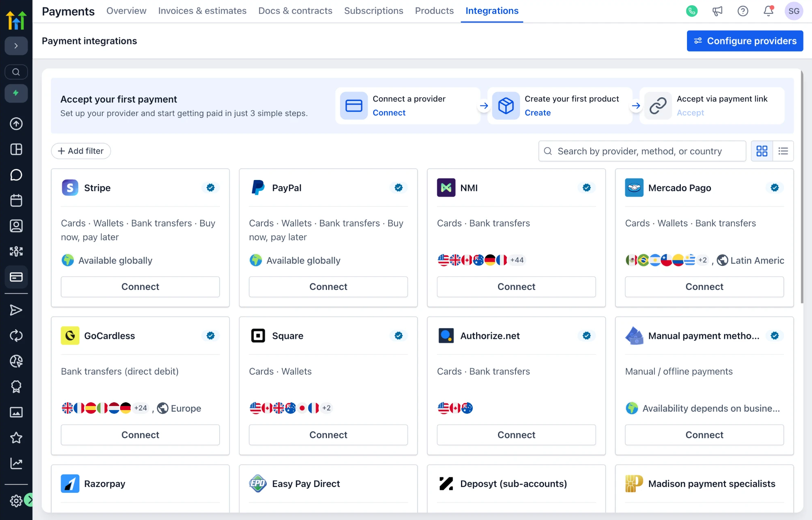Open the sidebar search icon
812x520 pixels.
point(16,72)
